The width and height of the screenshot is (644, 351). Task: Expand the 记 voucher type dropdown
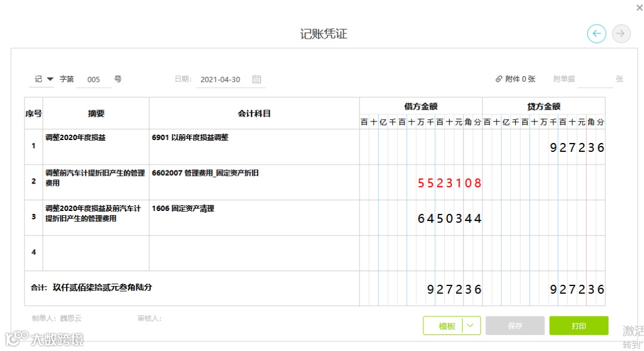pos(50,79)
